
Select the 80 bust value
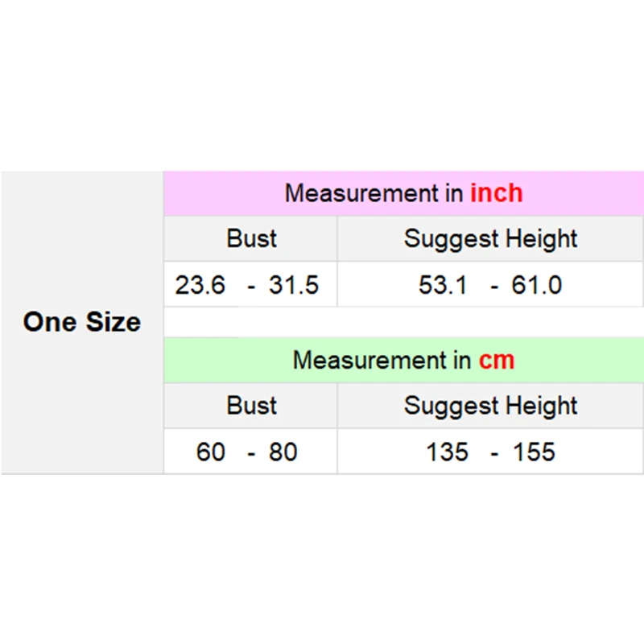tap(283, 452)
